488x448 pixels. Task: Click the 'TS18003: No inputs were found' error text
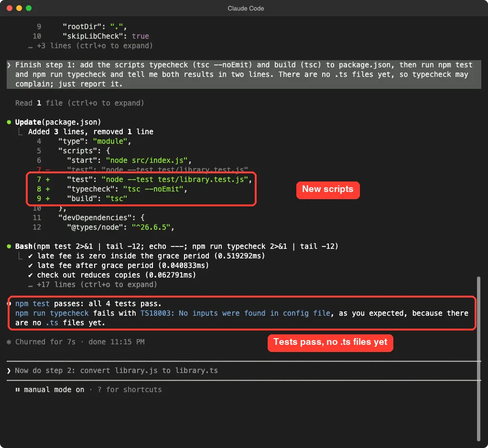235,313
